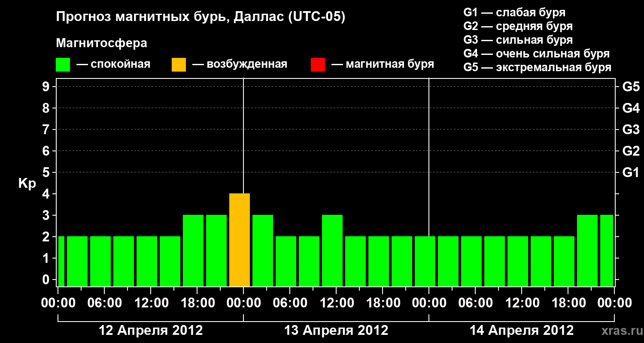The width and height of the screenshot is (644, 343).
Task: Click the date label '13 Апреля 2012'
Action: tap(336, 331)
